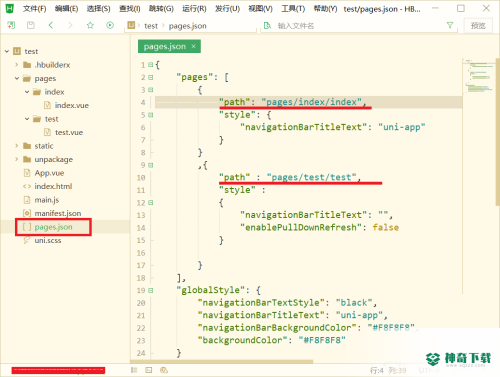This screenshot has height=377, width=500.
Task: Click the forward navigation arrow icon
Action: tap(70, 25)
